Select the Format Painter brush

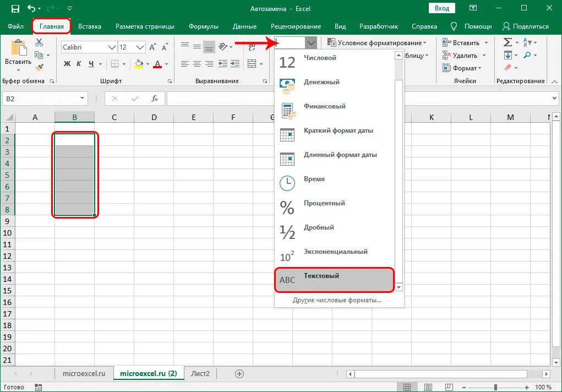[40, 67]
